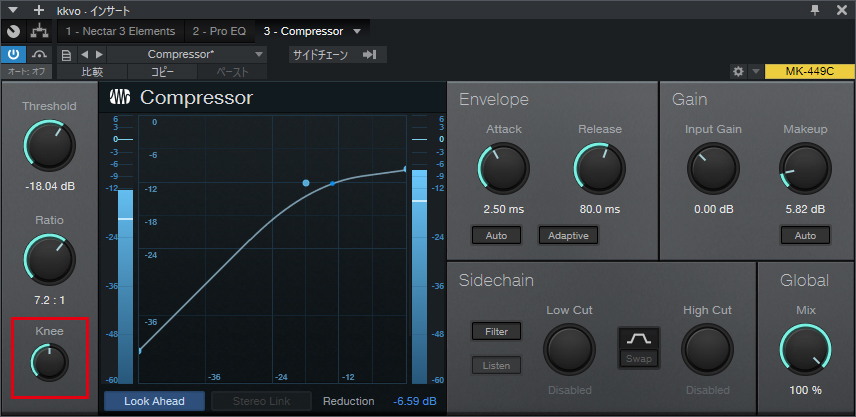Switch to 1 - Nectar 3 Elements tab
This screenshot has width=856, height=417.
click(x=121, y=32)
